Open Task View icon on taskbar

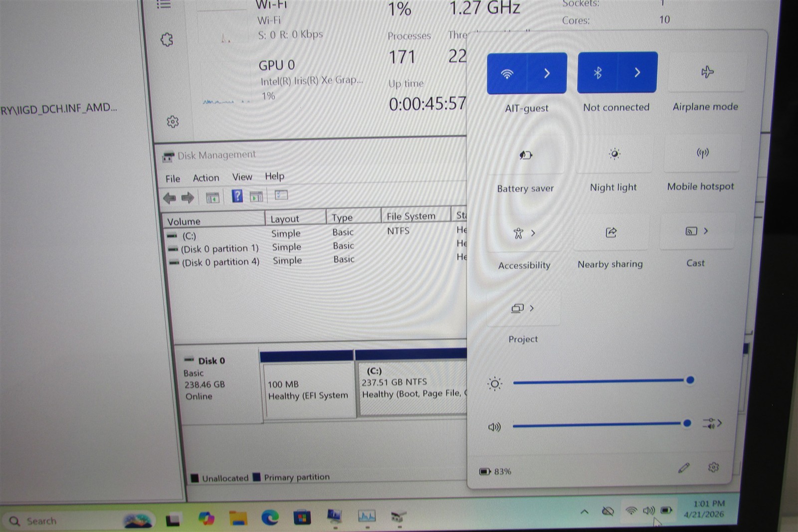click(x=173, y=521)
